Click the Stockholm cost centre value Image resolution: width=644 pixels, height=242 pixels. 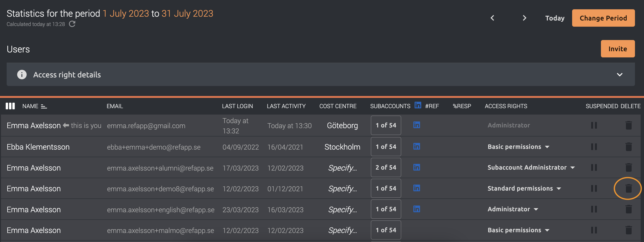(342, 147)
